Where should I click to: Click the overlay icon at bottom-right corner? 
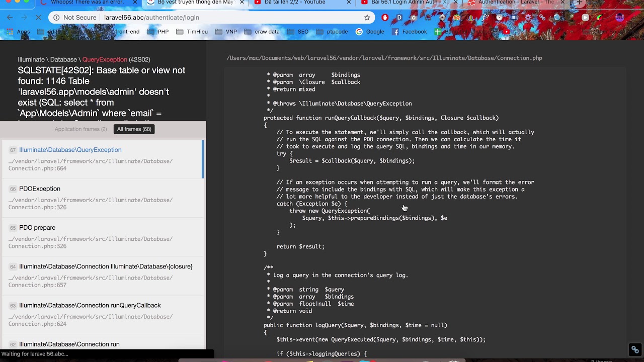pos(635,350)
